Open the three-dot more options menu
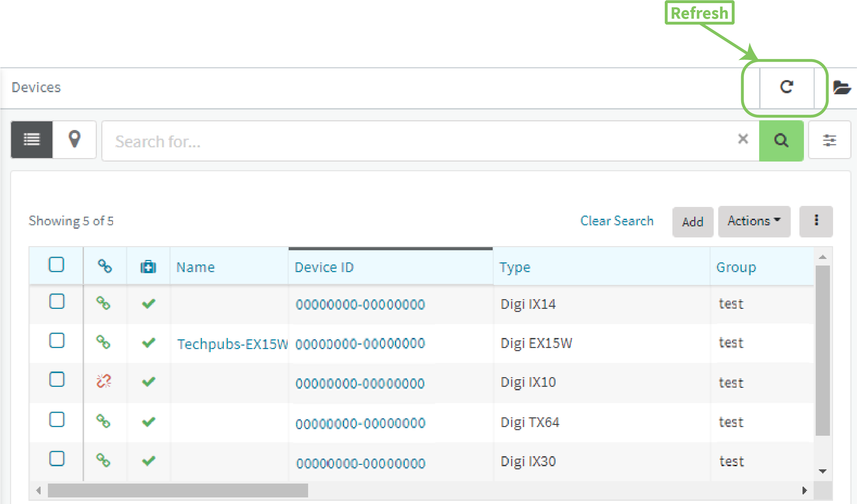The width and height of the screenshot is (857, 504). (x=816, y=221)
